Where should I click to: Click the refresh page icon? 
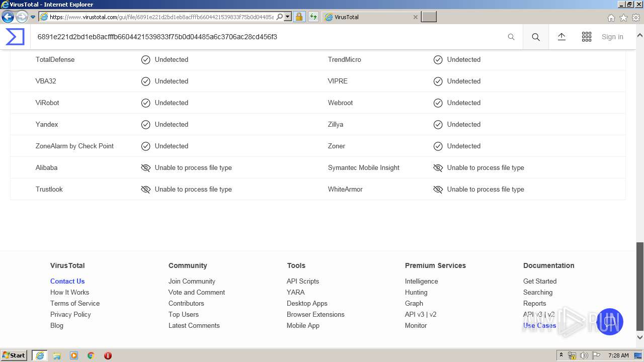tap(313, 17)
